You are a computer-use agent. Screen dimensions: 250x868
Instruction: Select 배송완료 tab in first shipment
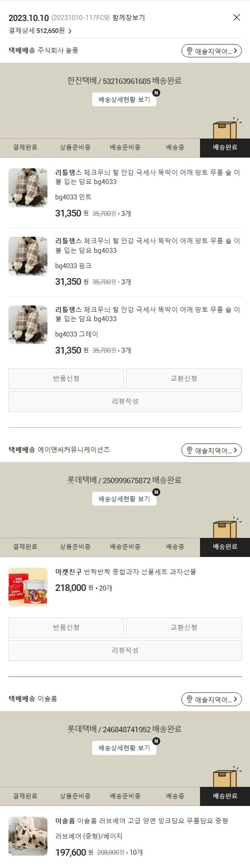point(225,148)
